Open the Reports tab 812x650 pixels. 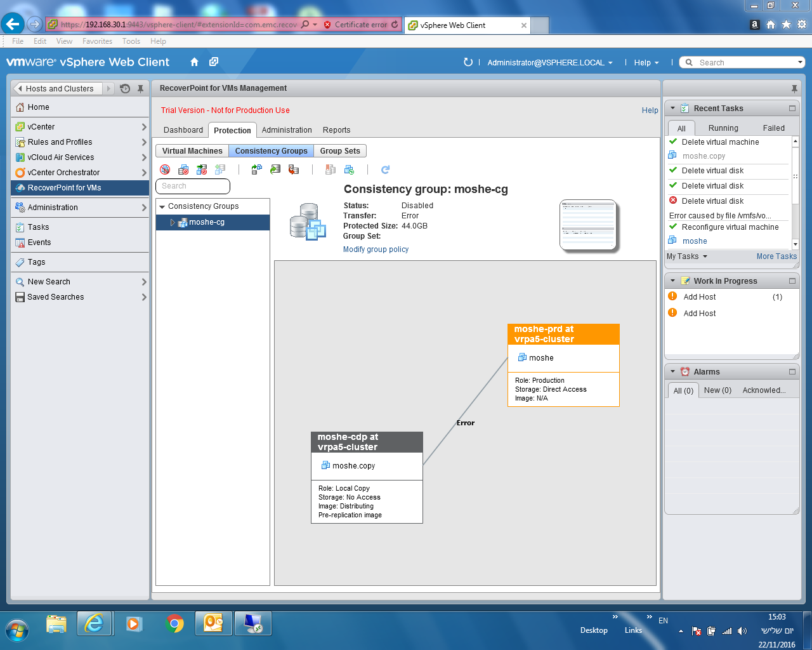coord(336,130)
